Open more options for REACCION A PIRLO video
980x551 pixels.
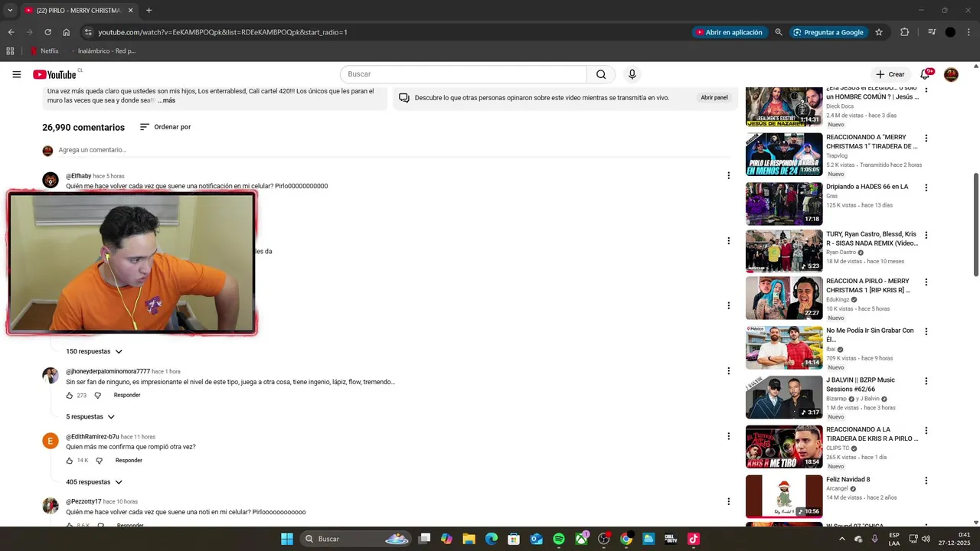pos(926,282)
